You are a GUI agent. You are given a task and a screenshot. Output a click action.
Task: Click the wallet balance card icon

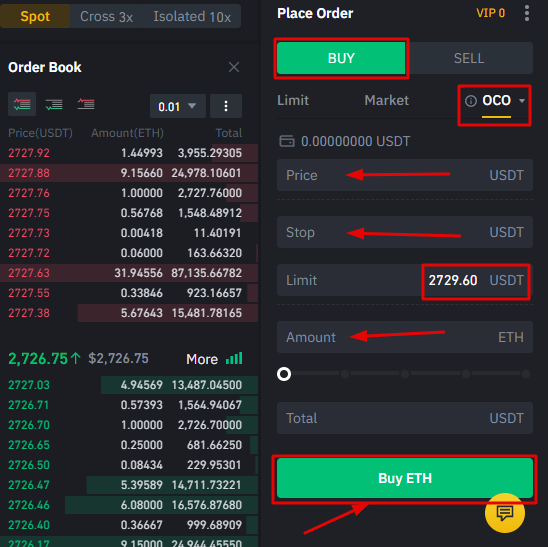pyautogui.click(x=287, y=141)
